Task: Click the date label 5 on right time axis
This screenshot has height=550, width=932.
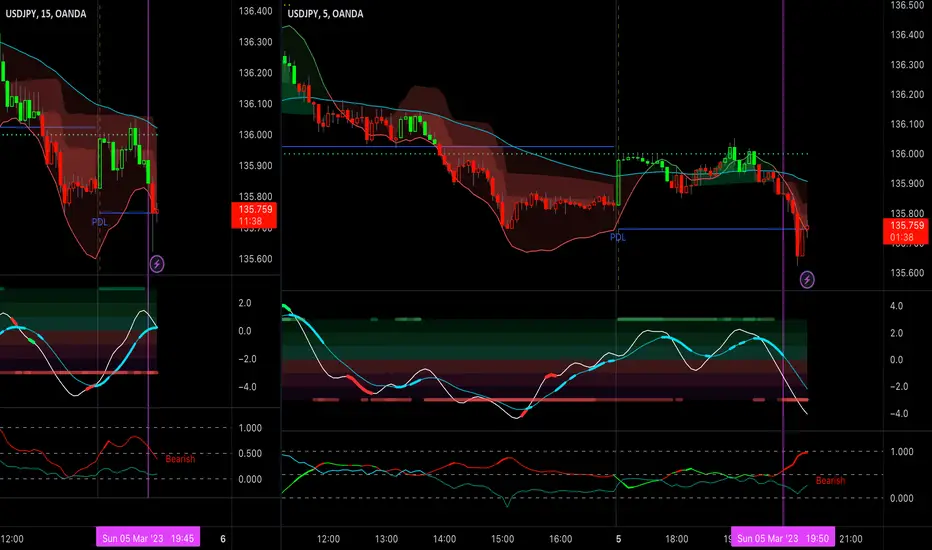Action: pos(618,539)
